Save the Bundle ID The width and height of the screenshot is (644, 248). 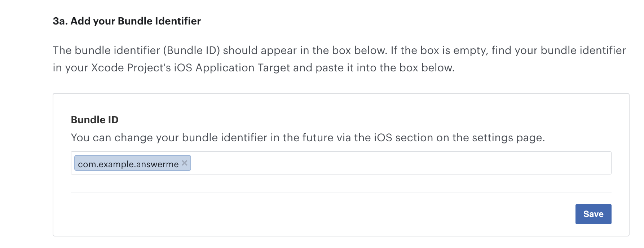(593, 214)
